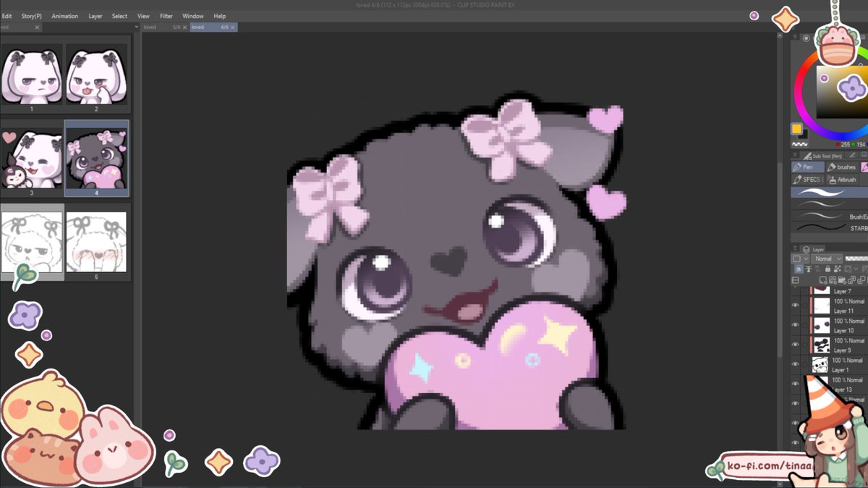Viewport: 868px width, 488px height.
Task: Select the SPECS sub tool
Action: (x=812, y=179)
